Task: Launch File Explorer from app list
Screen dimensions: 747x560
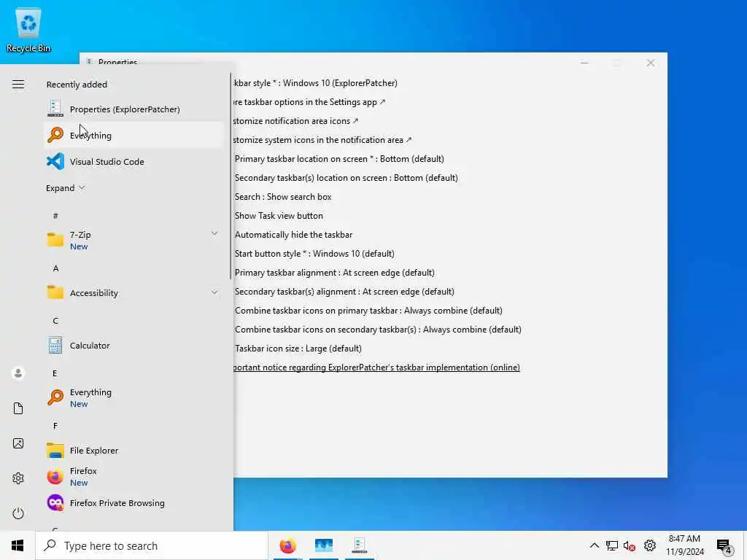Action: (x=133, y=450)
